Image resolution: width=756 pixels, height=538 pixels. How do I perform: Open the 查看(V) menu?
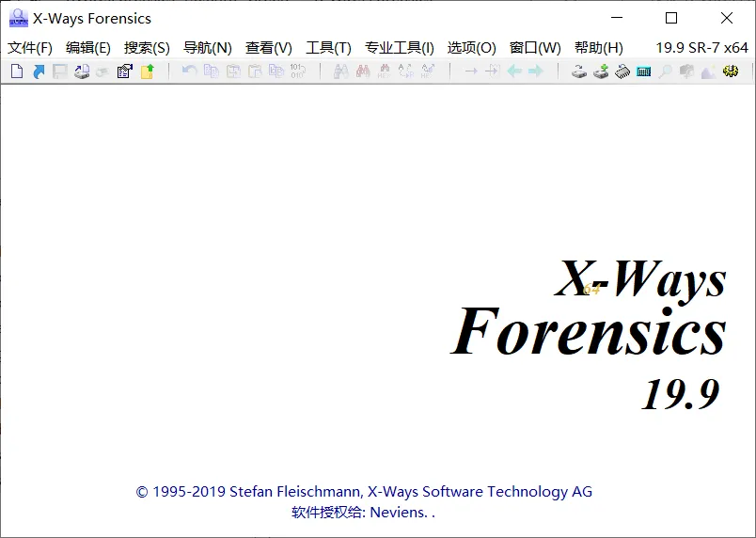point(269,48)
